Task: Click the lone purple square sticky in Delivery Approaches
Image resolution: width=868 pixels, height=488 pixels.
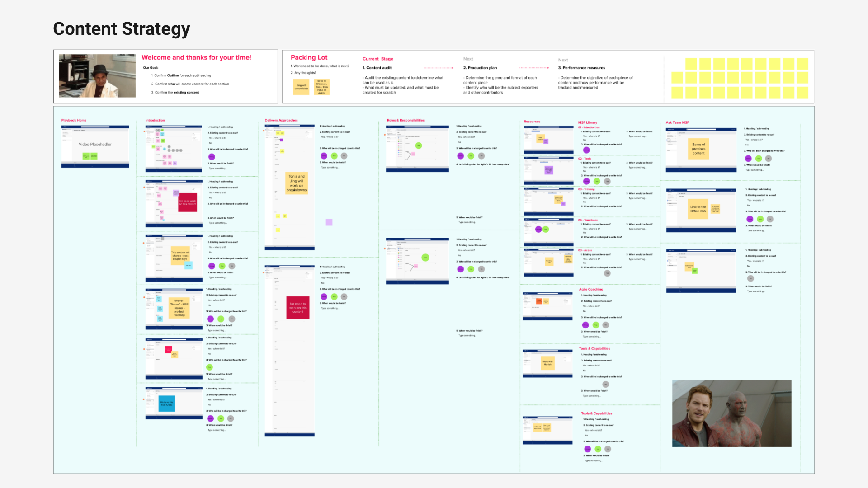Action: click(329, 222)
